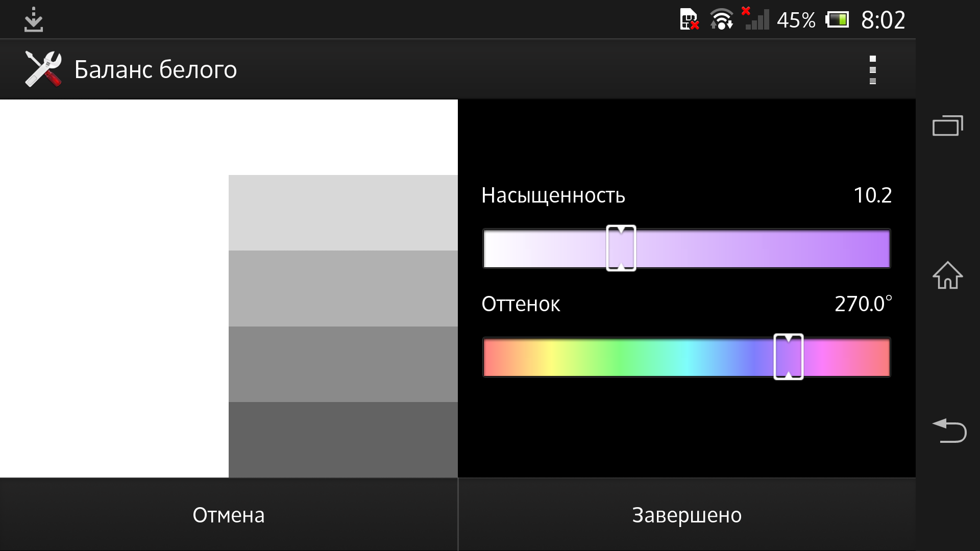Tap the lightest gray preview swatch

[x=343, y=213]
